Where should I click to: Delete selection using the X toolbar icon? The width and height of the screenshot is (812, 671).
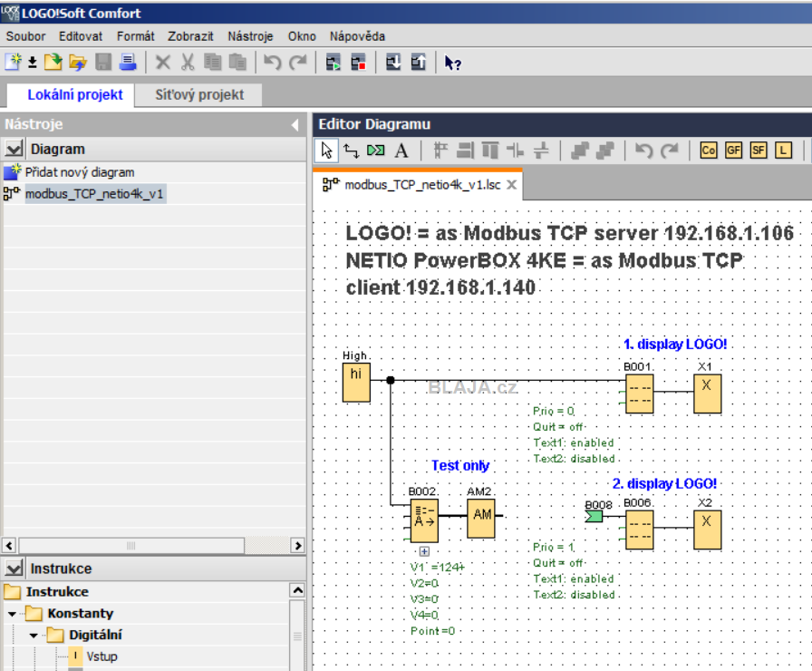pos(162,63)
